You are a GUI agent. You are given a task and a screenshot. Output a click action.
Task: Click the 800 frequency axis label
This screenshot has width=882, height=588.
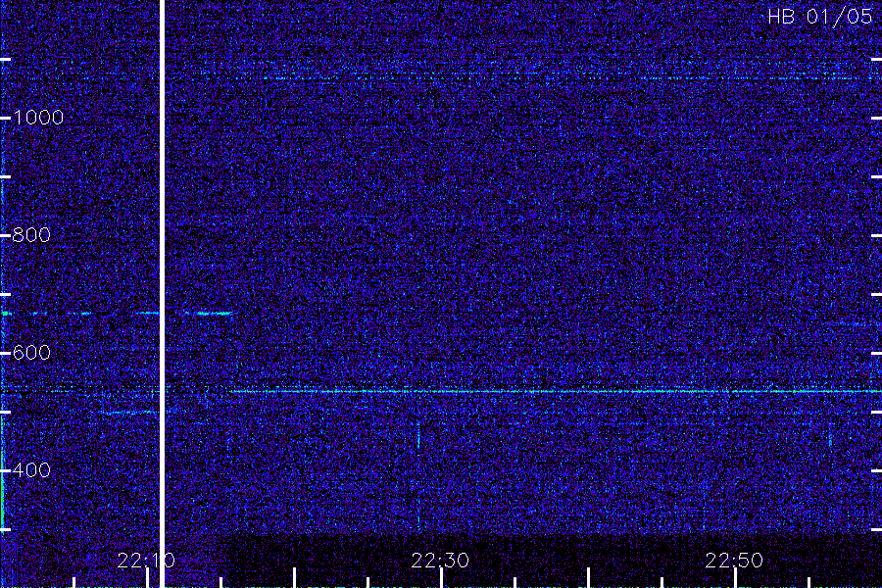coord(31,235)
